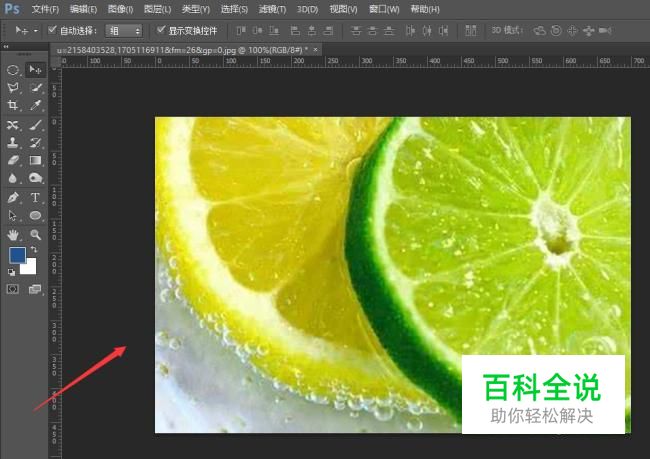The height and width of the screenshot is (459, 650).
Task: Open the 窗口(W) menu
Action: point(384,9)
